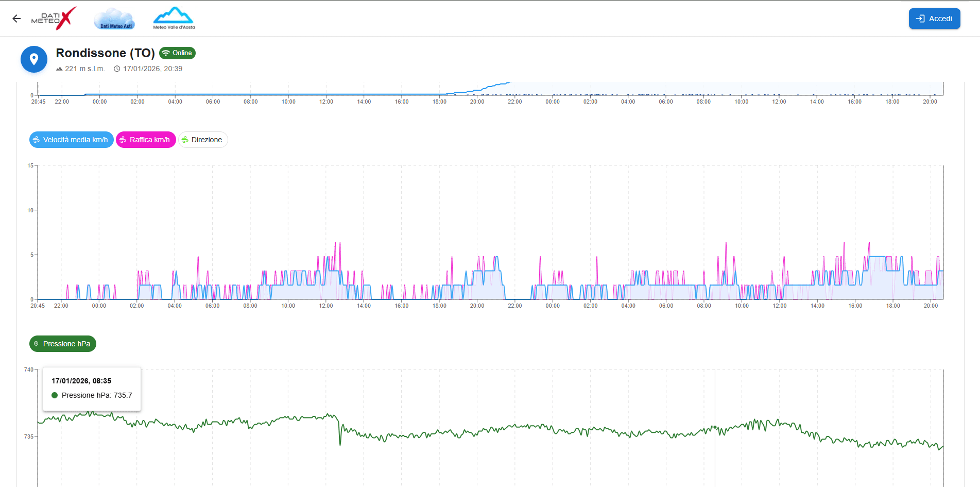980x487 pixels.
Task: Click the pressure chart hover point marker
Action: (715, 427)
